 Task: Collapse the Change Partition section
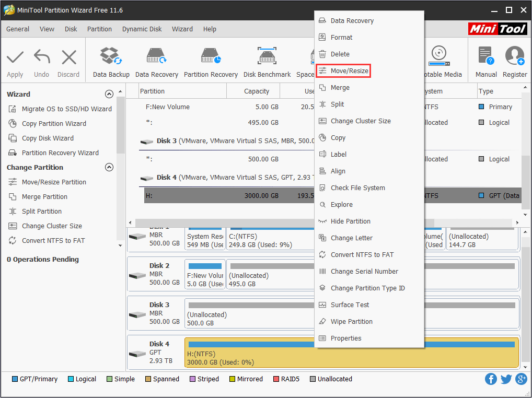click(109, 167)
